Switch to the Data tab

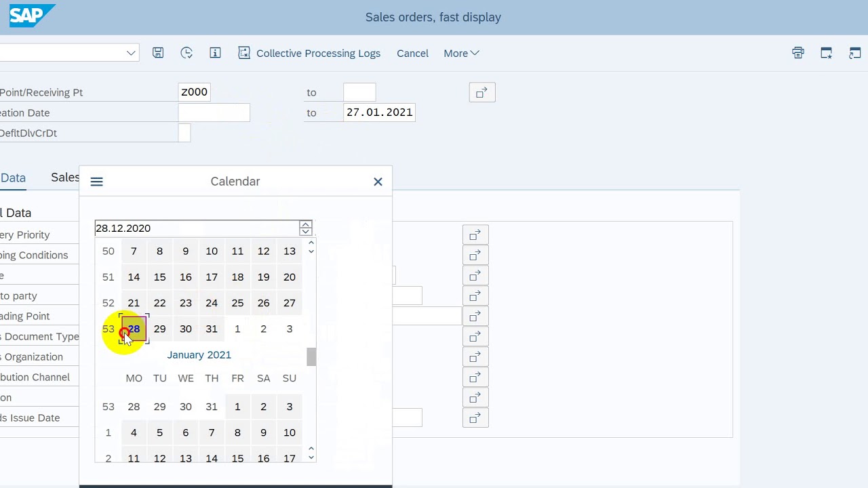coord(13,178)
